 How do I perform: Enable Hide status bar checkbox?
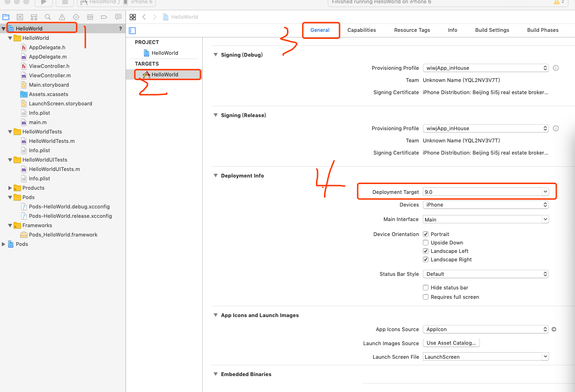pyautogui.click(x=426, y=288)
